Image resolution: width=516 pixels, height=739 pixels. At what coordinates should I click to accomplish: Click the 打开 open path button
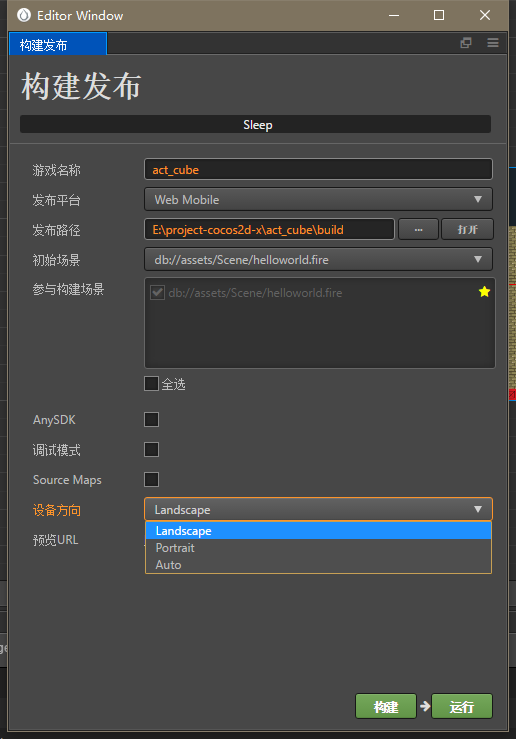467,230
